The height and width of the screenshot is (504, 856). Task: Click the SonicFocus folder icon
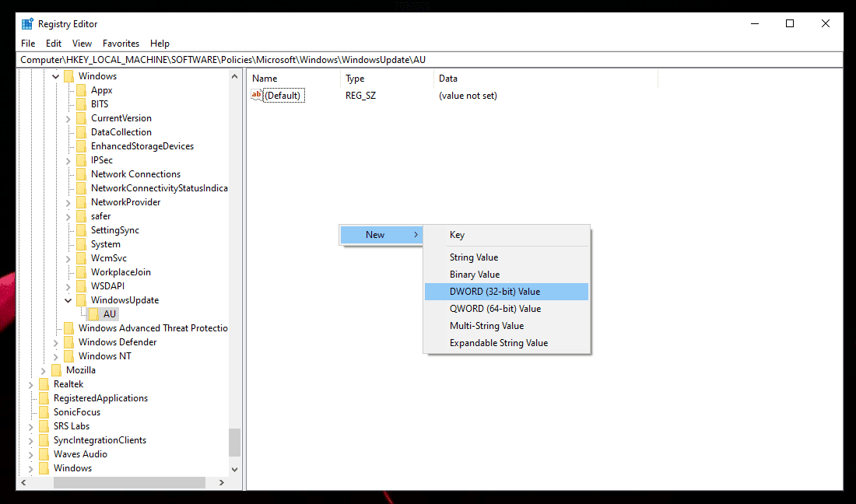tap(44, 412)
